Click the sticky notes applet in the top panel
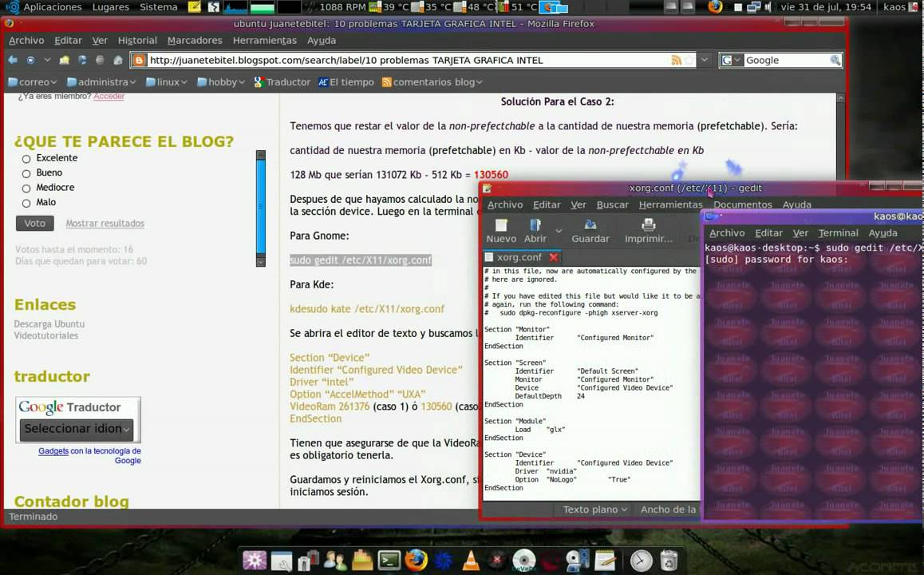The height and width of the screenshot is (575, 924). coord(195,7)
